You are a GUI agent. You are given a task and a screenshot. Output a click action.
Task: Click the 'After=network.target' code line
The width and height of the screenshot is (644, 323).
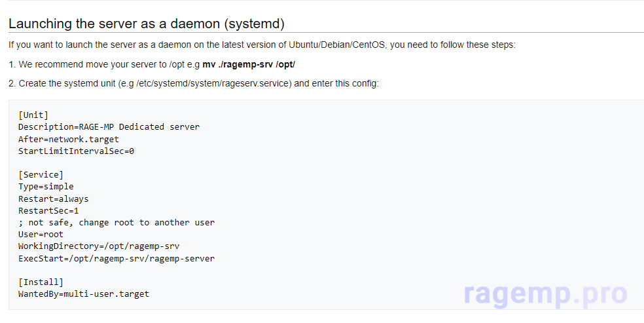click(x=69, y=139)
